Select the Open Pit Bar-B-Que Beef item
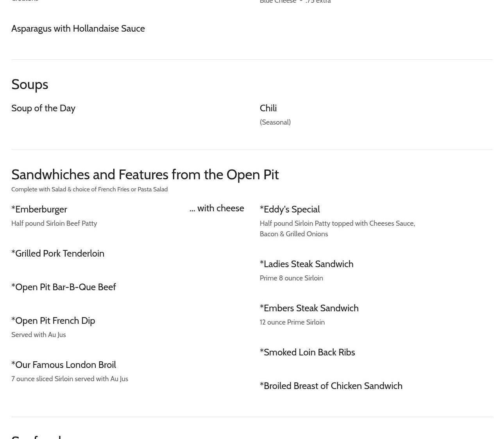504x439 pixels. point(64,287)
